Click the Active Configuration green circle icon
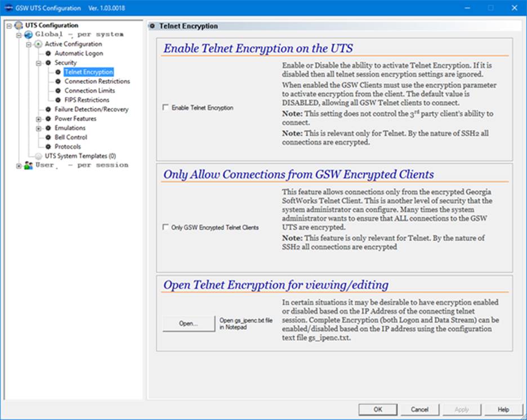 click(x=38, y=44)
